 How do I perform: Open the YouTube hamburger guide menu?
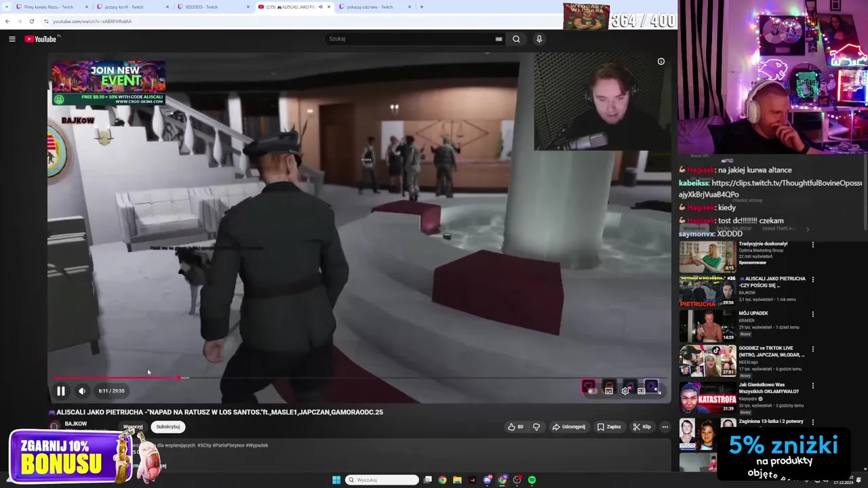coord(12,39)
